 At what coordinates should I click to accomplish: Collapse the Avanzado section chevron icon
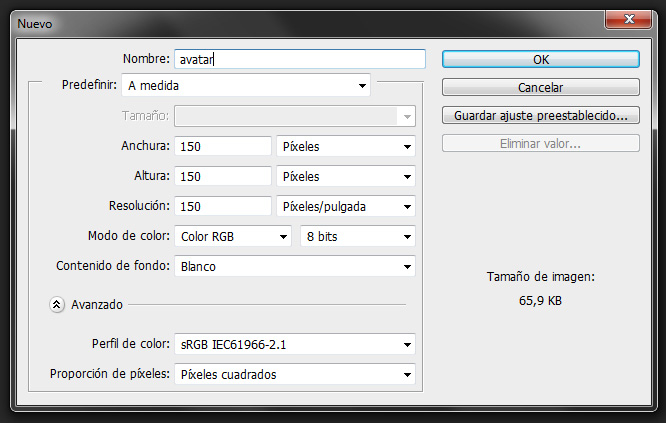pos(57,303)
